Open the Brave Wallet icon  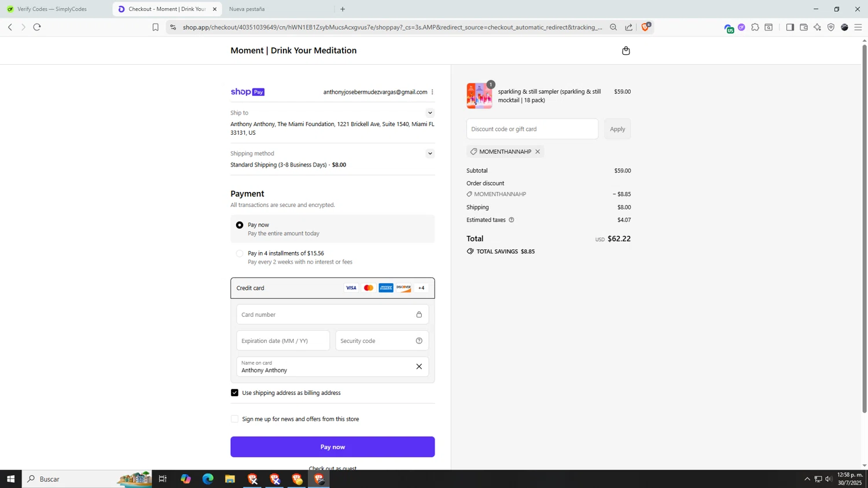click(804, 27)
